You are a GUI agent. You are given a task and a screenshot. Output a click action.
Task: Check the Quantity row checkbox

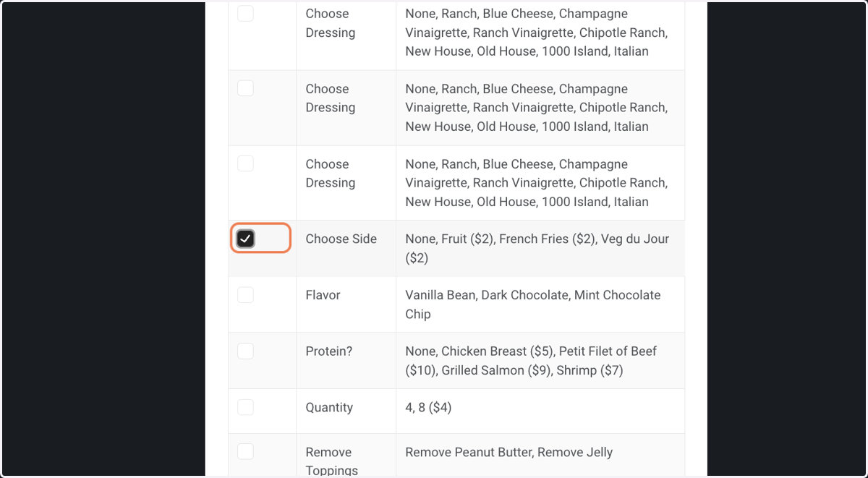(246, 407)
